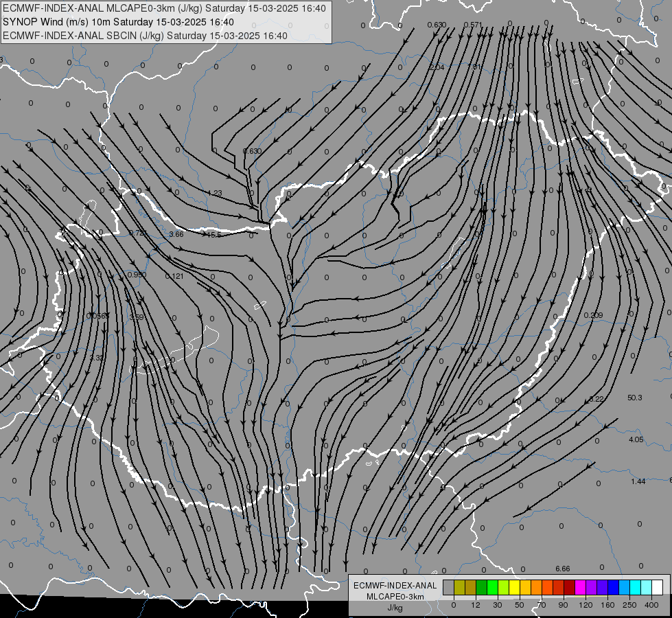Click the yellow-green legend swatch

coord(504,587)
